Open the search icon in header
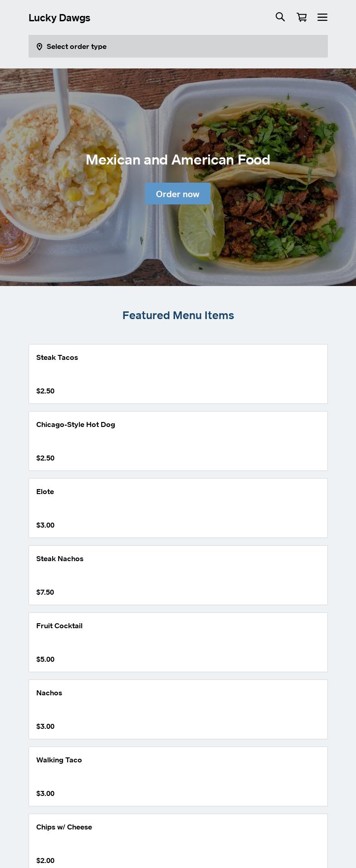This screenshot has width=356, height=868. tap(280, 17)
